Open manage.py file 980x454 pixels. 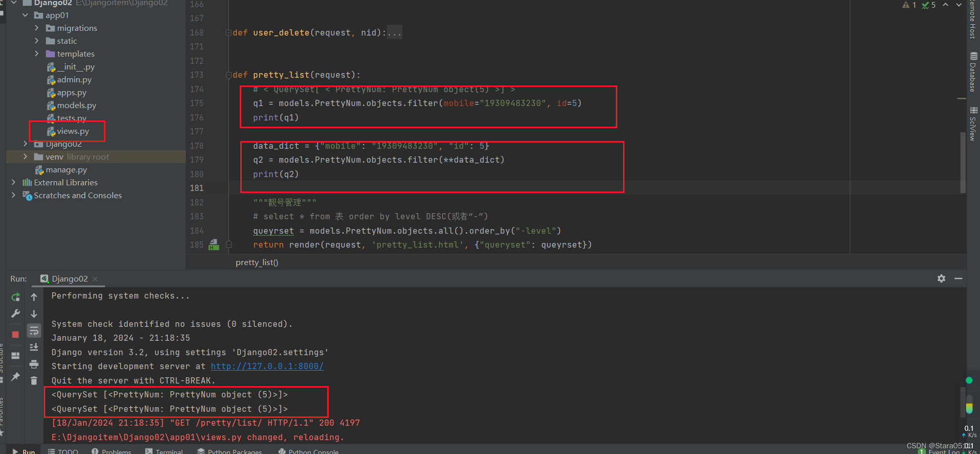[61, 170]
